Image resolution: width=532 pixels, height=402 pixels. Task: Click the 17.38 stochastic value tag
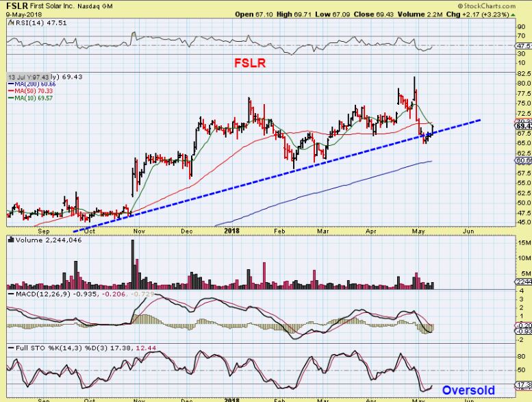coord(524,385)
